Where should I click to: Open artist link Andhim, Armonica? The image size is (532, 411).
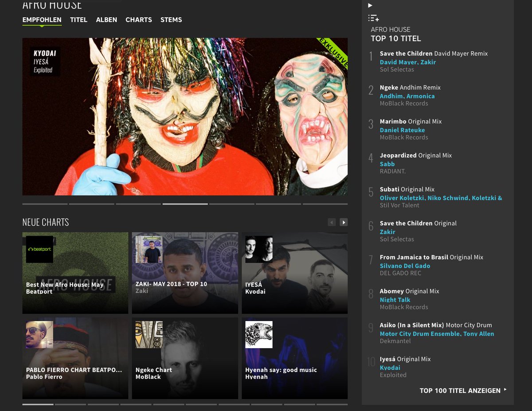point(407,96)
